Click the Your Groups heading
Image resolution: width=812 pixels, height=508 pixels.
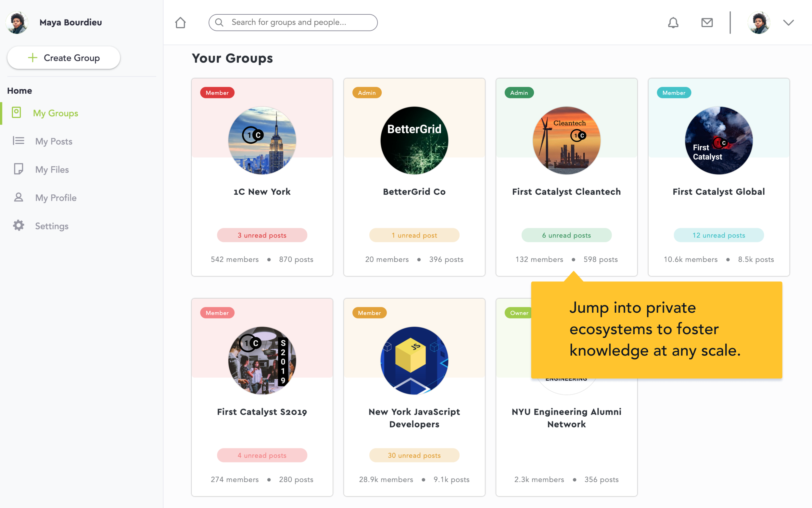click(232, 58)
